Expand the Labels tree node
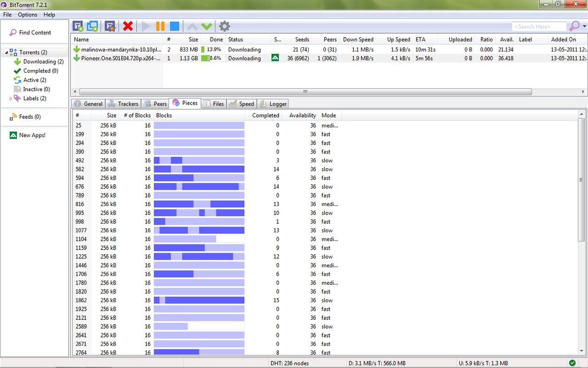Screen dimensions: 588x368 11,98
